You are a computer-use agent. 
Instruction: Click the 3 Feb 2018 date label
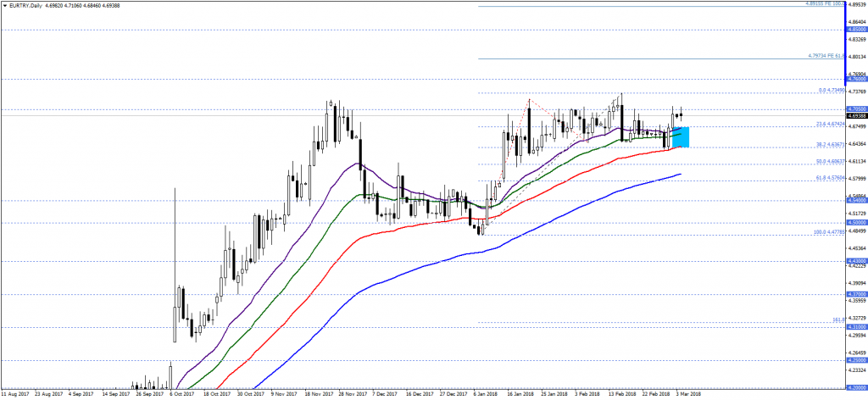(x=587, y=396)
